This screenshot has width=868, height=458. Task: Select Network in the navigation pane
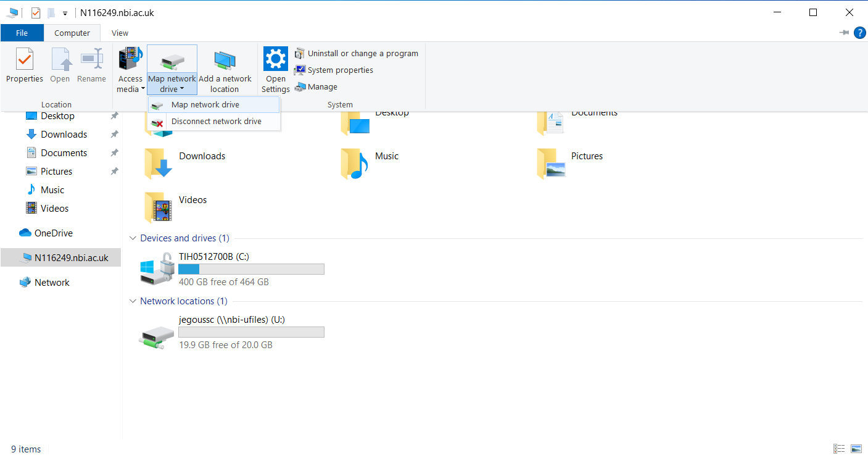52,283
